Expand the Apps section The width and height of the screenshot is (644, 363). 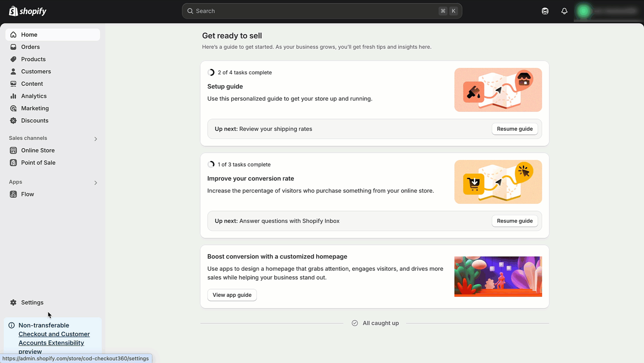point(95,183)
